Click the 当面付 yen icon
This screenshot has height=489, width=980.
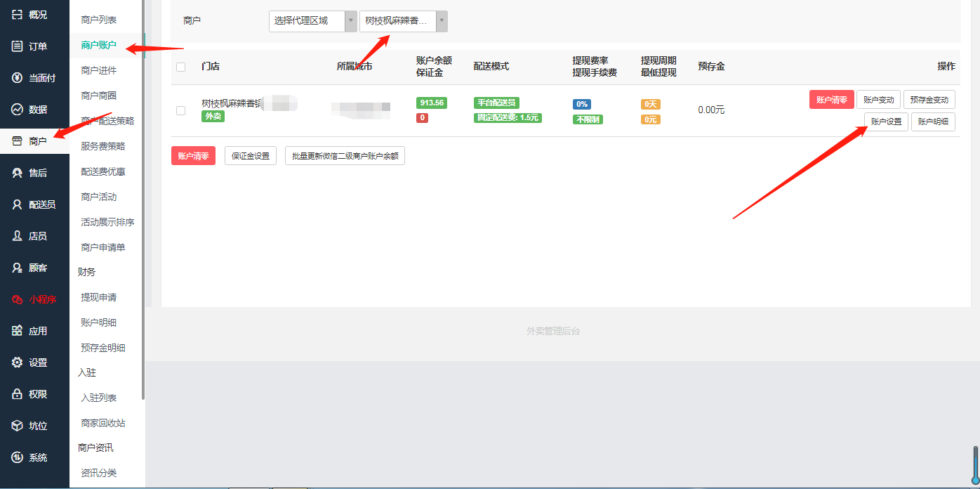pyautogui.click(x=18, y=78)
